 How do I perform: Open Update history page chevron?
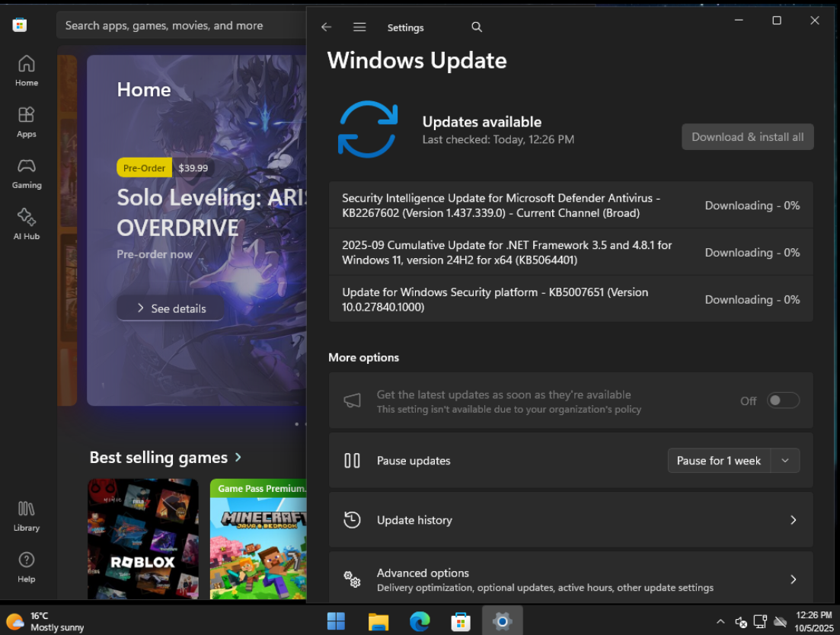point(794,520)
